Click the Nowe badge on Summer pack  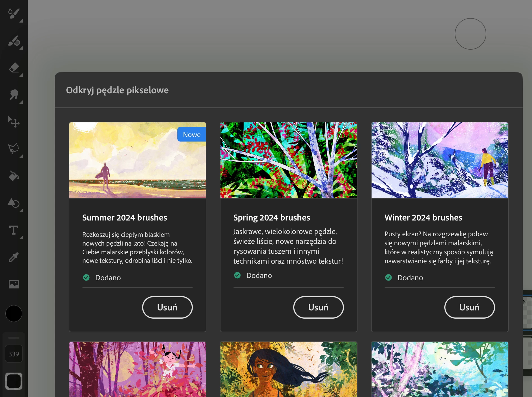pos(192,134)
